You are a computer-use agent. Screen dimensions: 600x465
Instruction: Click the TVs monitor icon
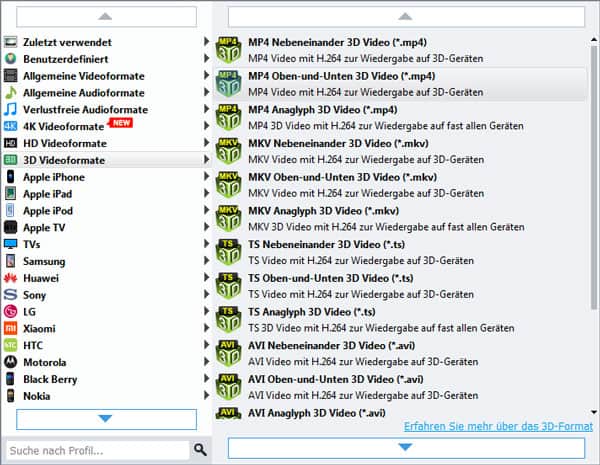click(10, 244)
